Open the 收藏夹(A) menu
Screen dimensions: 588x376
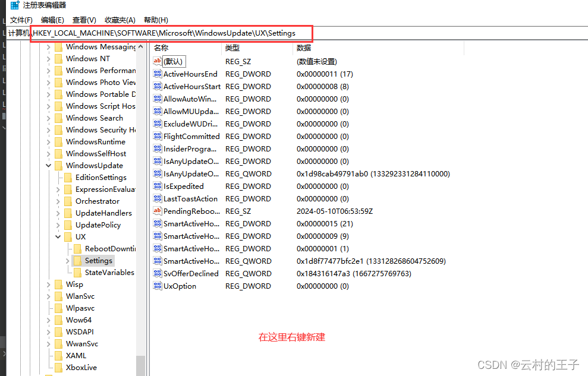pyautogui.click(x=120, y=20)
